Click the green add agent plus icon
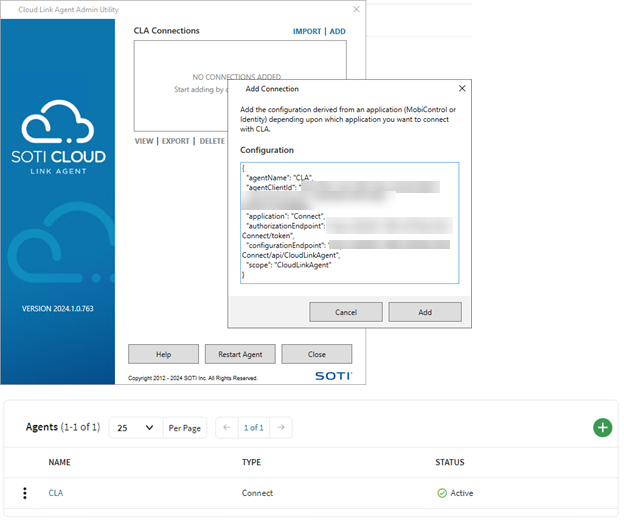This screenshot has width=624, height=521. (602, 428)
